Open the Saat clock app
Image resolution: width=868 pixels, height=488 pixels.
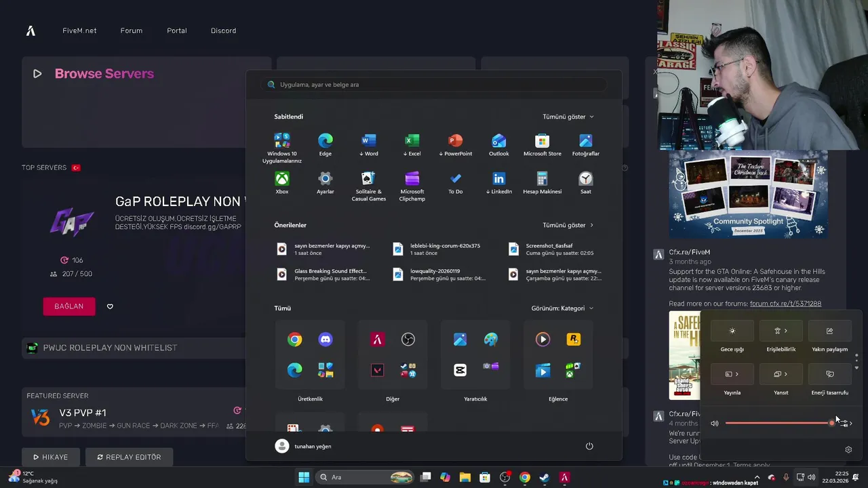[586, 183]
